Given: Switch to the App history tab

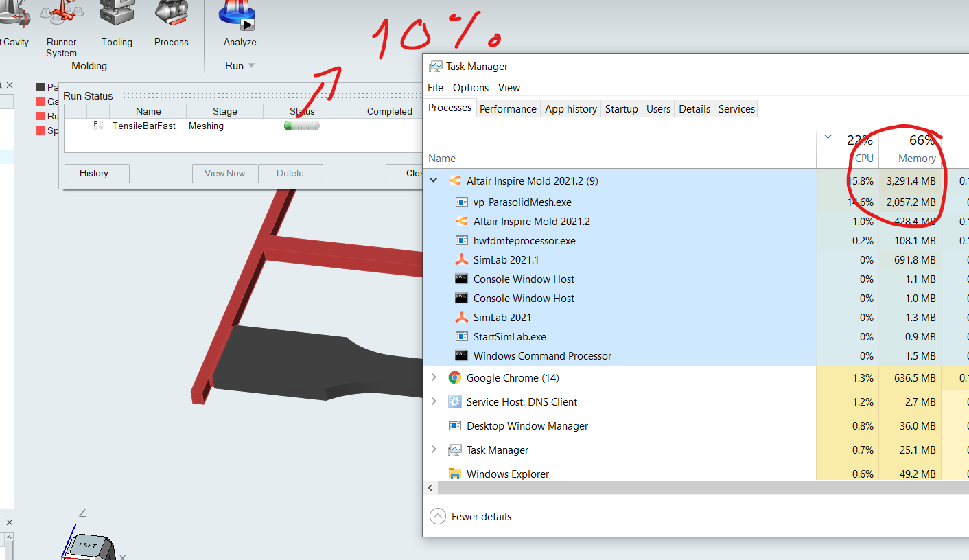Looking at the screenshot, I should tap(571, 108).
